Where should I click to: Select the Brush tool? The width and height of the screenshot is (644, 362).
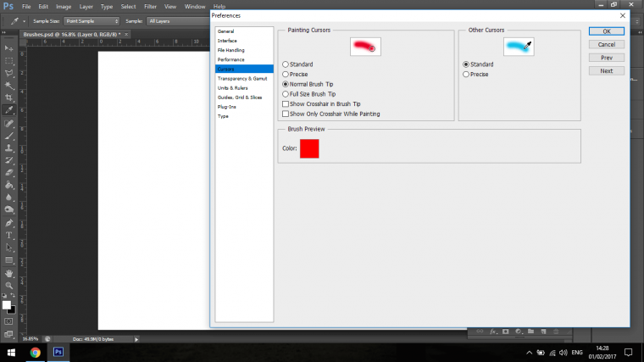[x=8, y=136]
